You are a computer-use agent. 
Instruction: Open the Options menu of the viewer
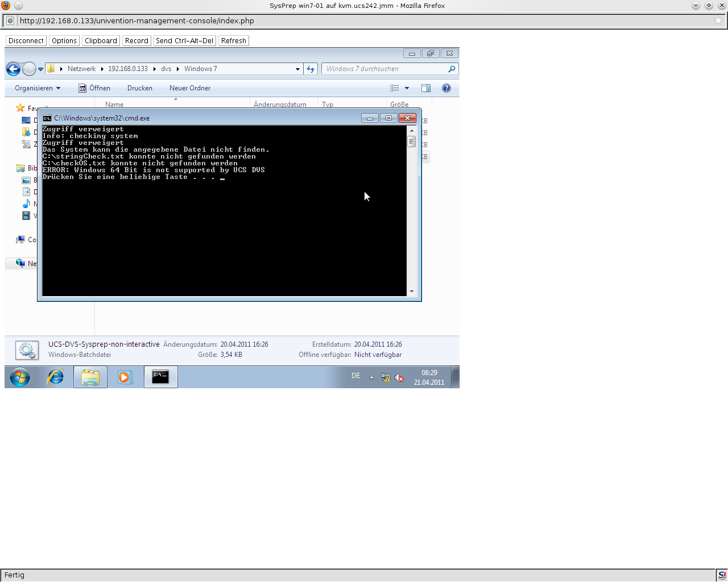64,41
